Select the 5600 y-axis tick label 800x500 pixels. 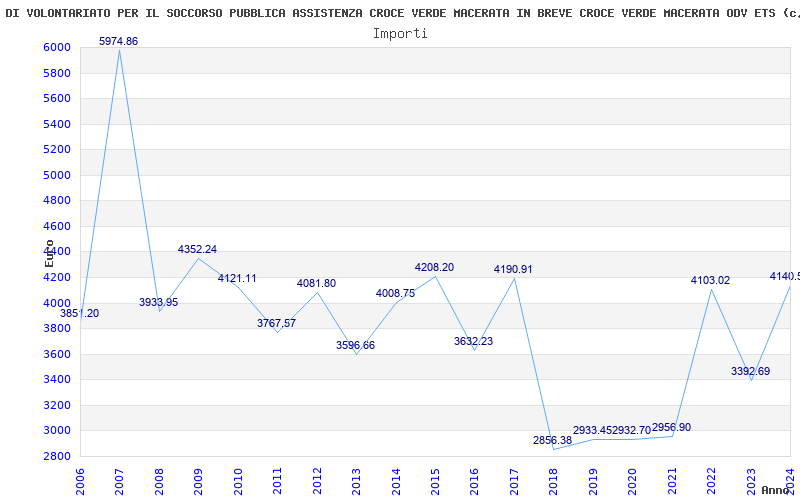click(x=57, y=98)
